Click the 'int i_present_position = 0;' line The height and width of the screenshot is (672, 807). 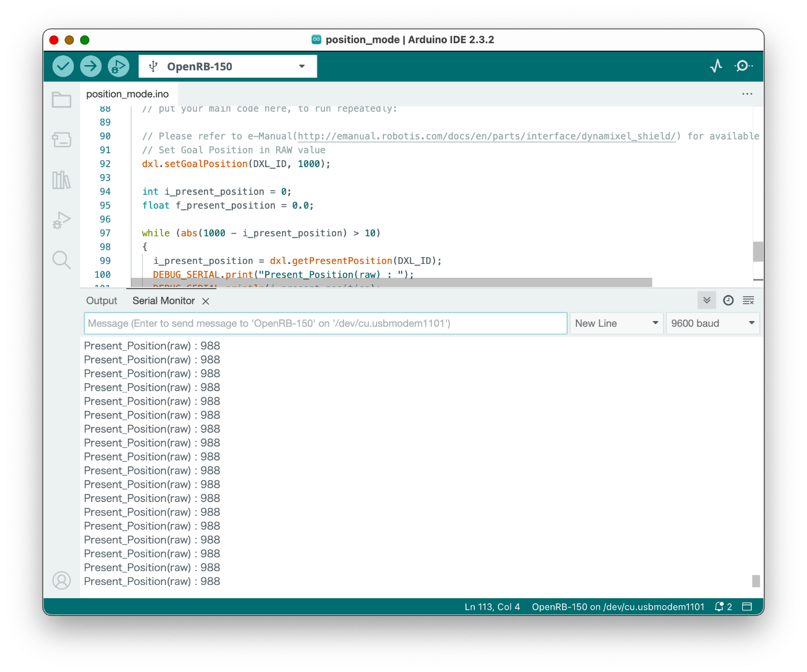217,191
